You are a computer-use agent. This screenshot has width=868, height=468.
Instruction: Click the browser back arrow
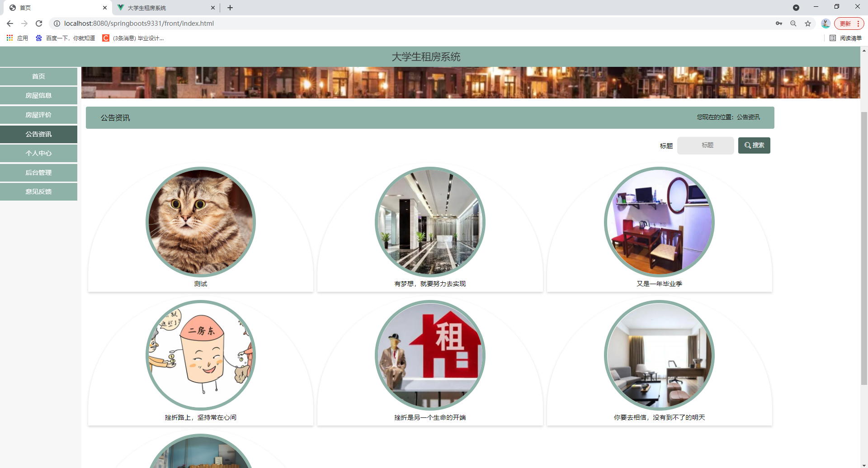coord(10,23)
